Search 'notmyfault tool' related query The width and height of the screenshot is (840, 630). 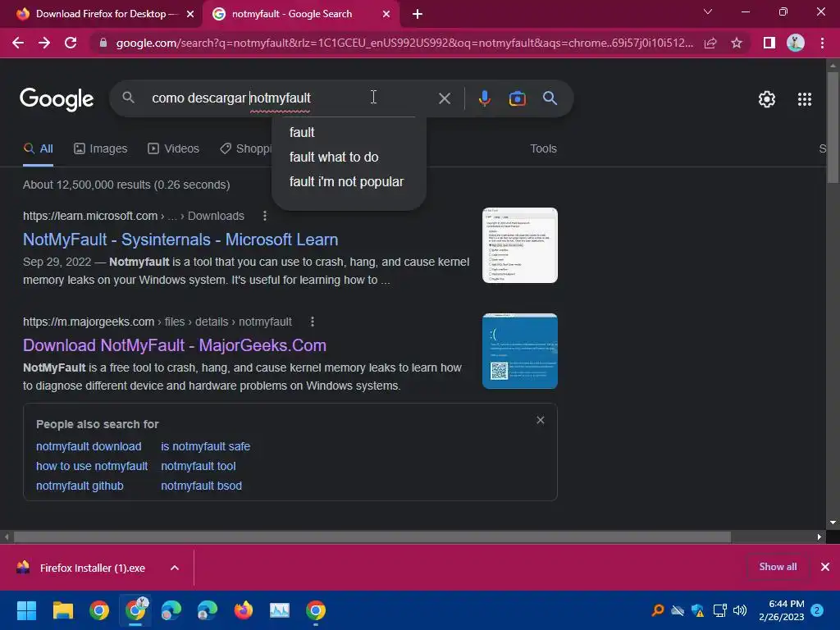(199, 466)
